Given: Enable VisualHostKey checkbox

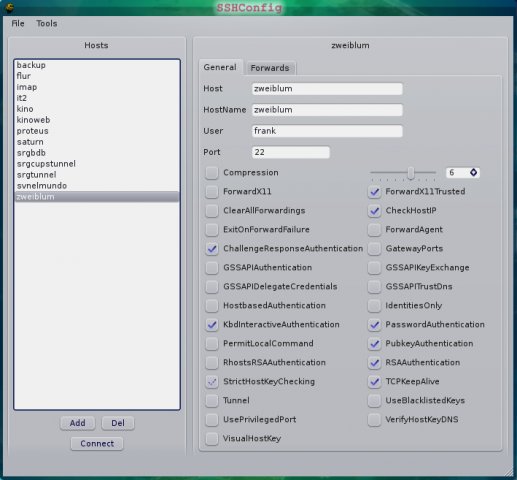Looking at the screenshot, I should click(x=212, y=439).
